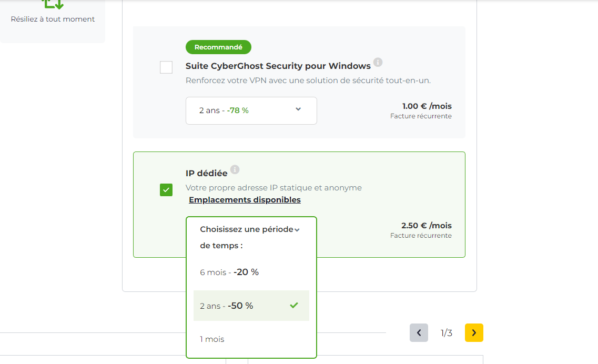598x364 pixels.
Task: Click green checkmark on 2 ans option
Action: click(x=293, y=305)
